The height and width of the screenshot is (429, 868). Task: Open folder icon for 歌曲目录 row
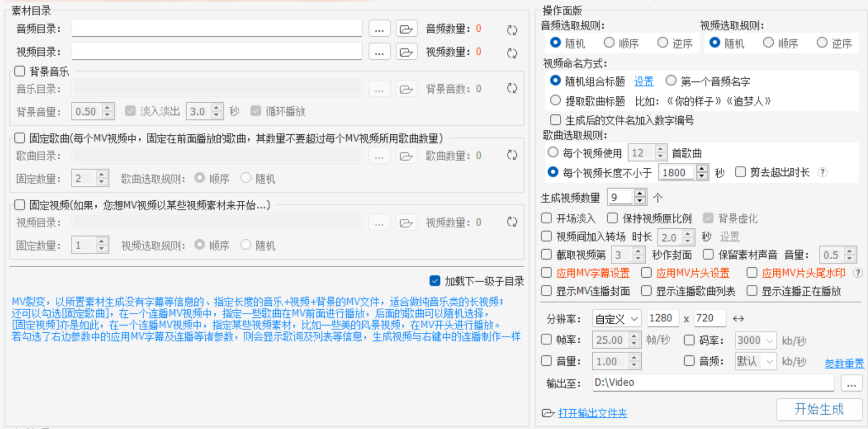(406, 156)
